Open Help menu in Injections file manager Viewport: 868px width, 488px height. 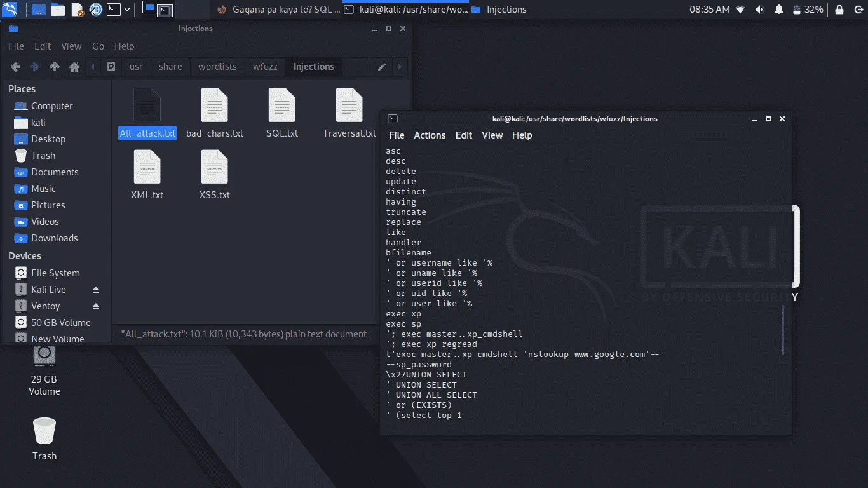click(x=124, y=46)
